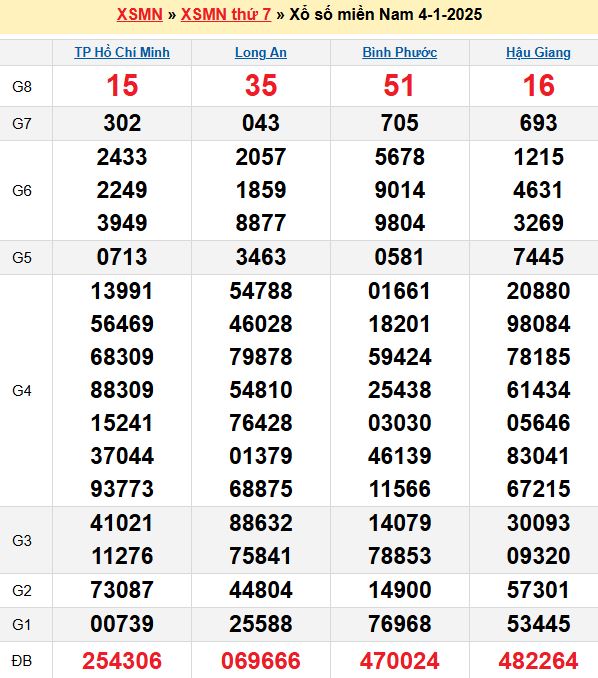Select G1 number 00739

point(122,624)
